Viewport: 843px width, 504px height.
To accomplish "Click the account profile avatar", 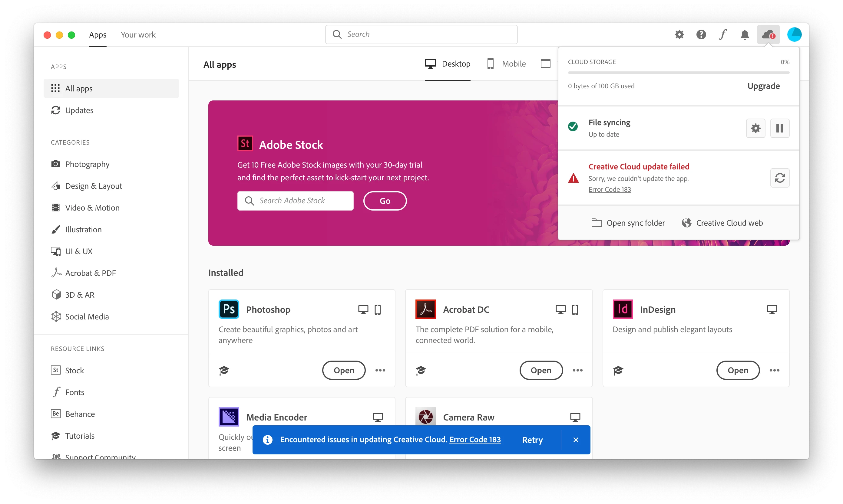I will (794, 35).
